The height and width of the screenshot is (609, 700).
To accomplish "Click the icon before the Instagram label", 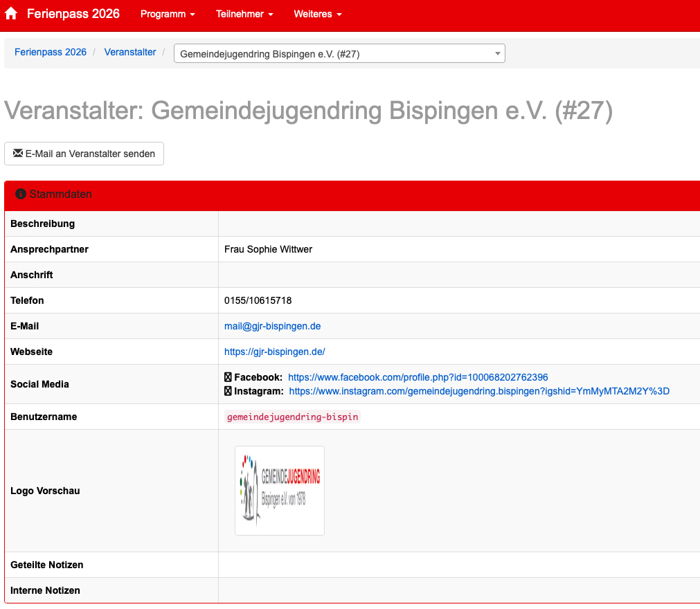I will pos(228,392).
